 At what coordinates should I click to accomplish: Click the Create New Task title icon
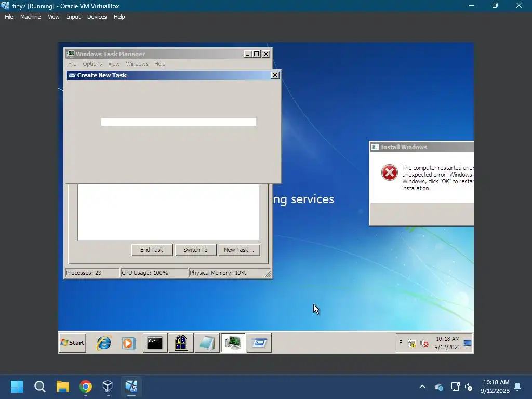tap(72, 75)
